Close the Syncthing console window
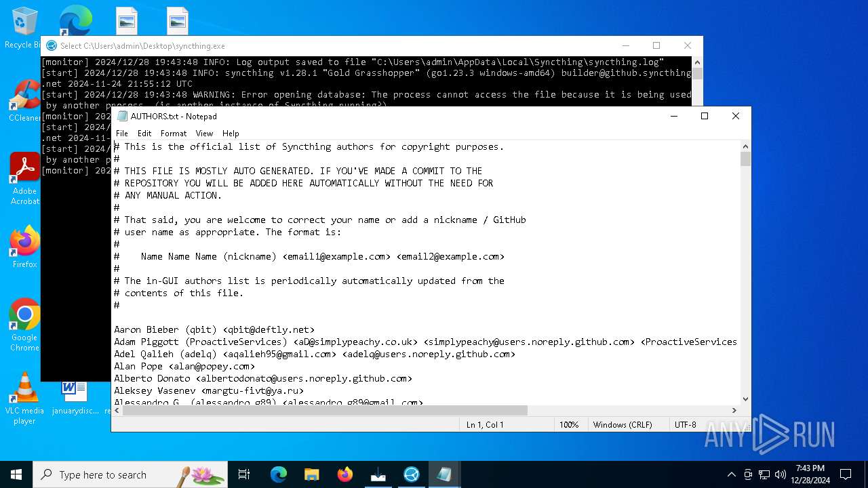The height and width of the screenshot is (488, 868). pyautogui.click(x=688, y=45)
